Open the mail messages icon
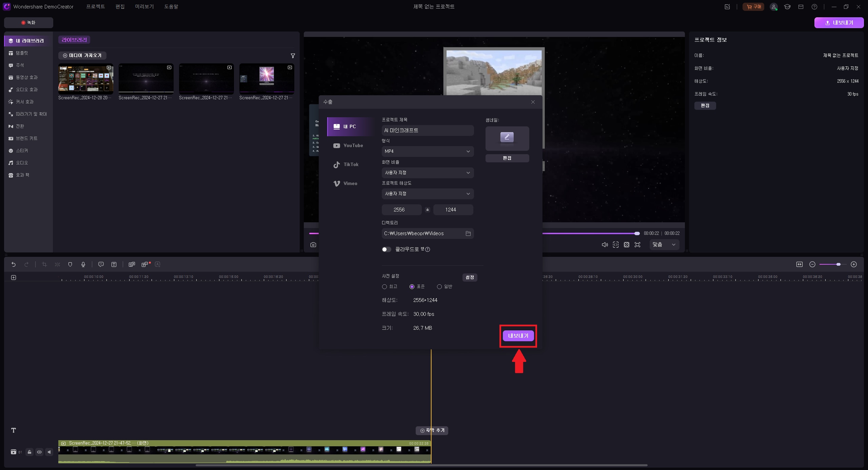The height and width of the screenshot is (470, 868). [x=801, y=7]
